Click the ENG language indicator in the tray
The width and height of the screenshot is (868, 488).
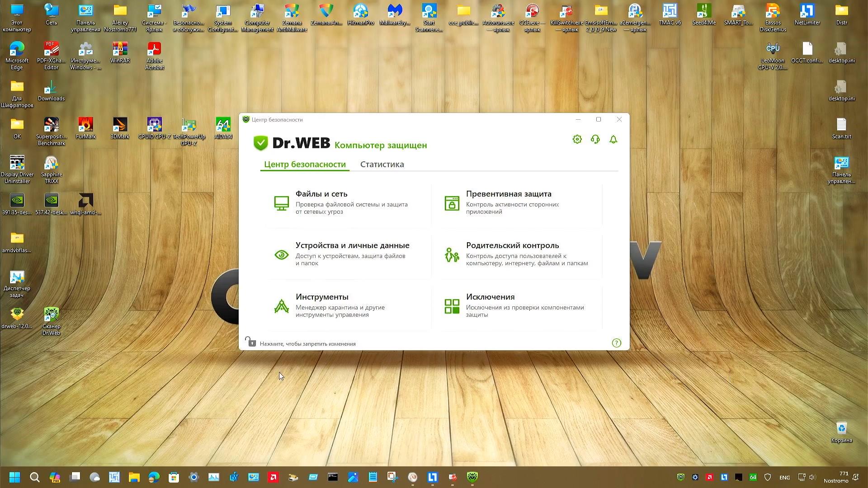tap(784, 478)
